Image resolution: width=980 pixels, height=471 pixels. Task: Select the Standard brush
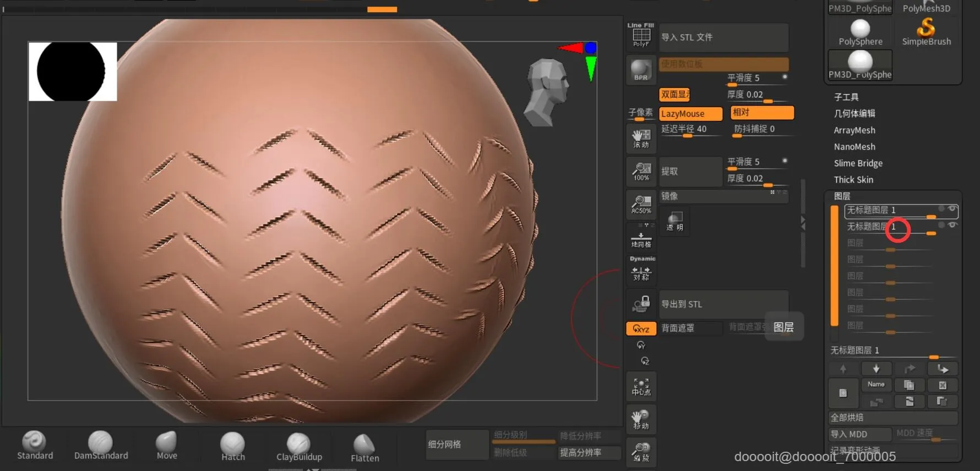click(35, 445)
